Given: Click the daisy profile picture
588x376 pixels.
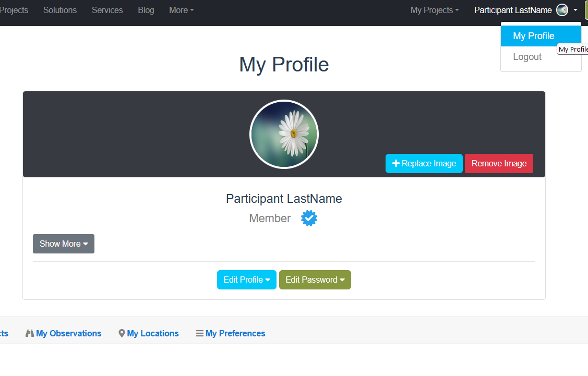Looking at the screenshot, I should tap(284, 134).
